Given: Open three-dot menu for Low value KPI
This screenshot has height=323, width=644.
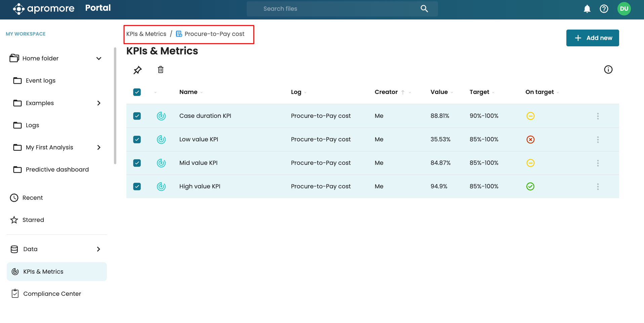Looking at the screenshot, I should [598, 140].
